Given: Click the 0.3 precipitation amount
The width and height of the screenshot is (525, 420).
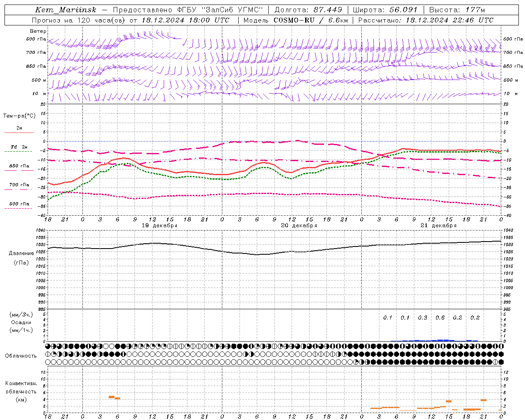Looking at the screenshot, I should [422, 318].
